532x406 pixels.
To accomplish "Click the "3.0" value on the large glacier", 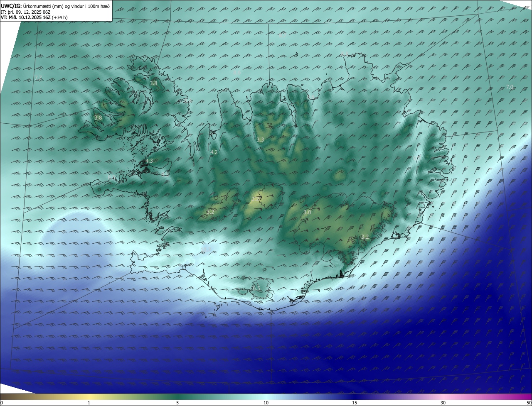I will (x=307, y=212).
